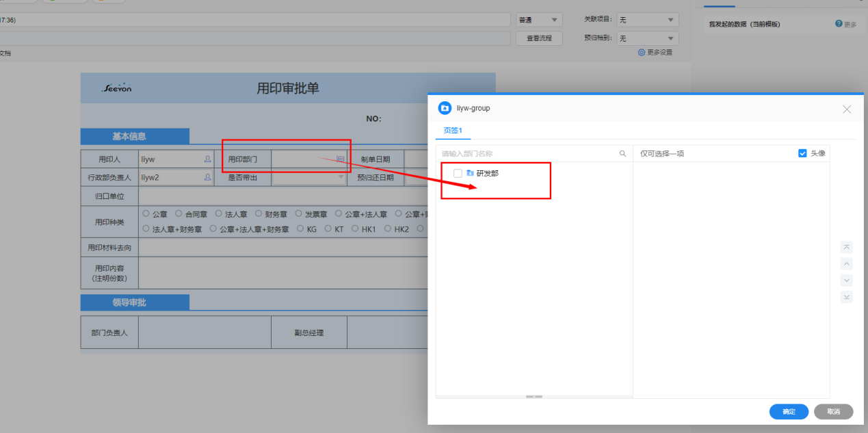Open the 预归档到 dropdown

pos(647,39)
